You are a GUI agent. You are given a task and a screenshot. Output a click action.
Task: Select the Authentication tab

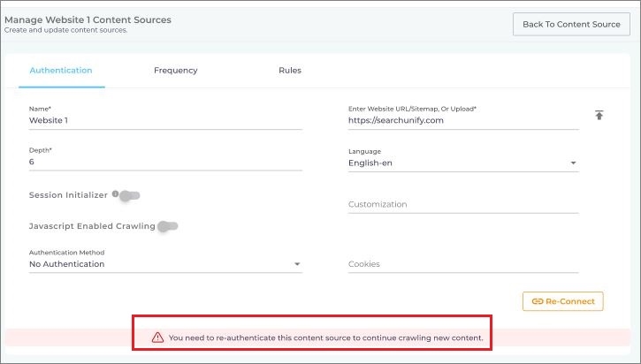(61, 71)
